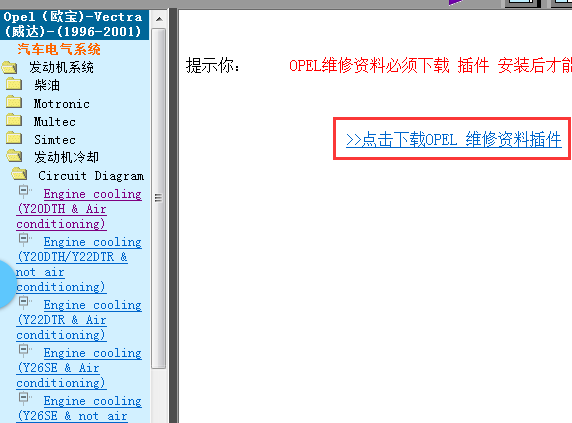
Task: Select the 发动机冷却 tree item
Action: tap(66, 158)
